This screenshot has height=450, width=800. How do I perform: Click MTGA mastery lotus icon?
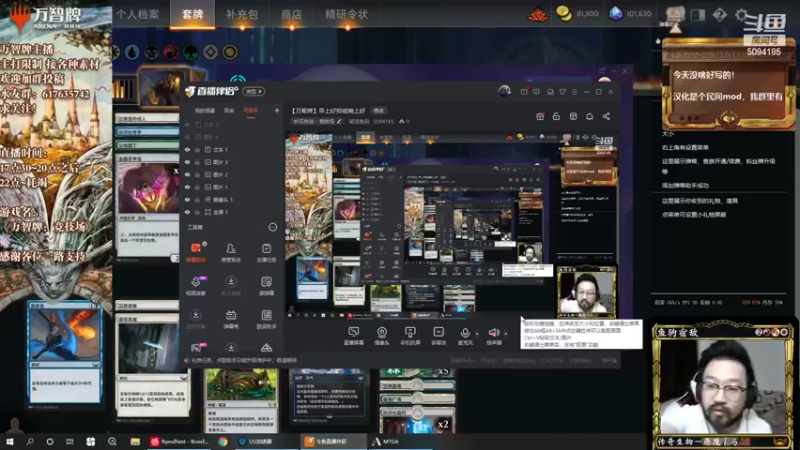click(538, 14)
